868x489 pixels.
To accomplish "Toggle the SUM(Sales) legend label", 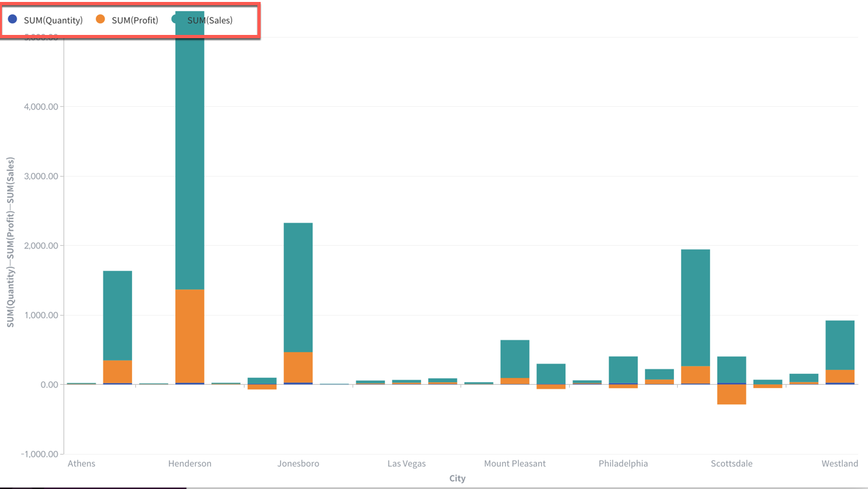I will 210,20.
